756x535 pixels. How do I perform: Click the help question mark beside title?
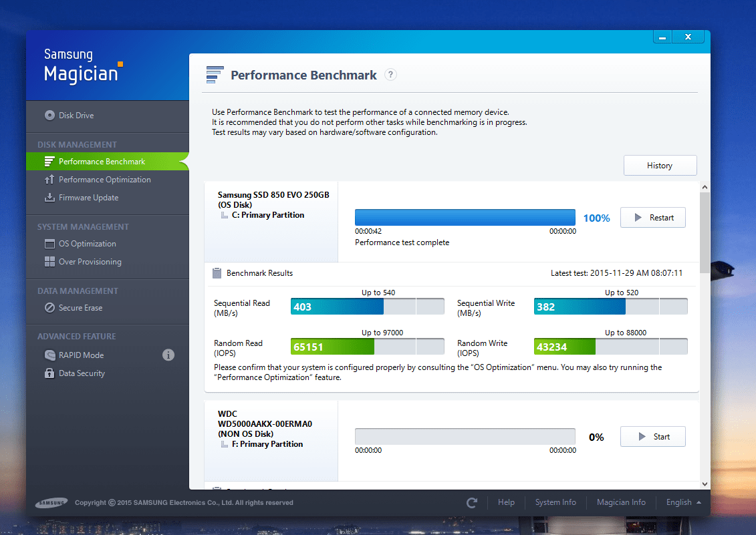click(390, 75)
